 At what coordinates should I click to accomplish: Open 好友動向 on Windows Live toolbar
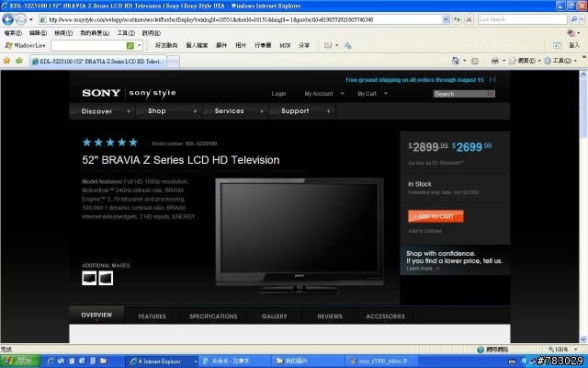pyautogui.click(x=166, y=45)
